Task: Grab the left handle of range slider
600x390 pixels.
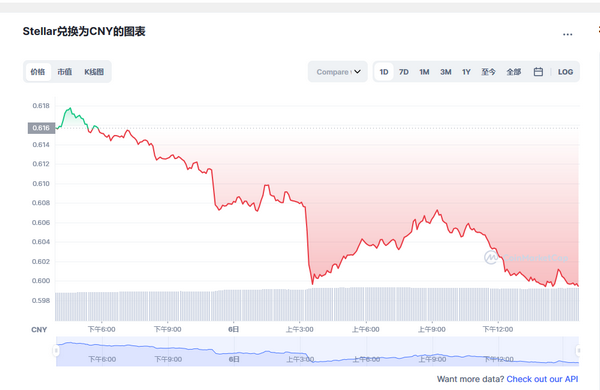Action: point(56,350)
